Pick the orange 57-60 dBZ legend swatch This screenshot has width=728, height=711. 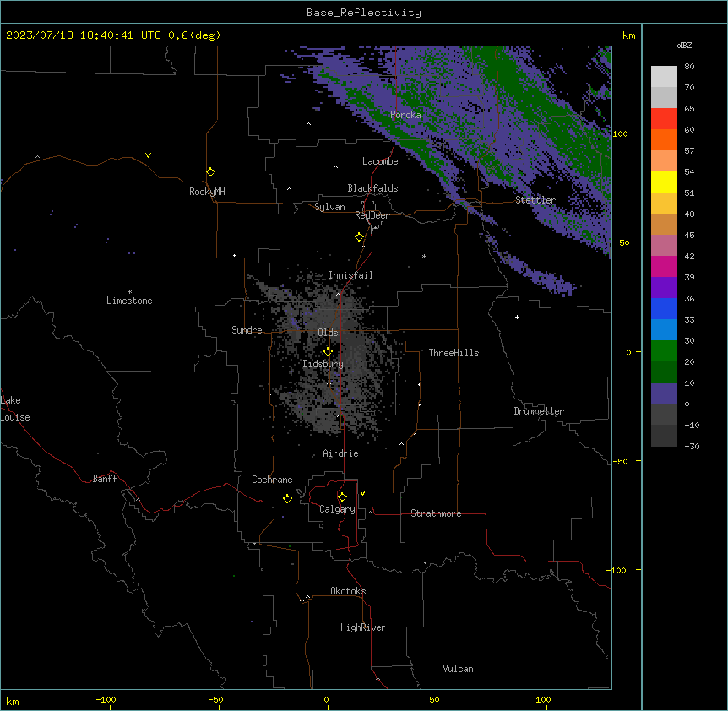664,139
